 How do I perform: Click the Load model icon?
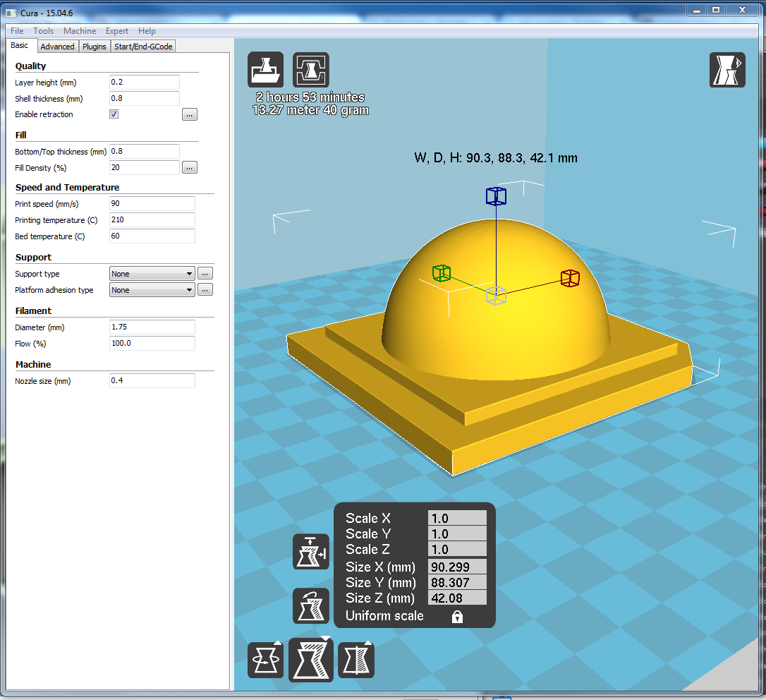[x=265, y=70]
